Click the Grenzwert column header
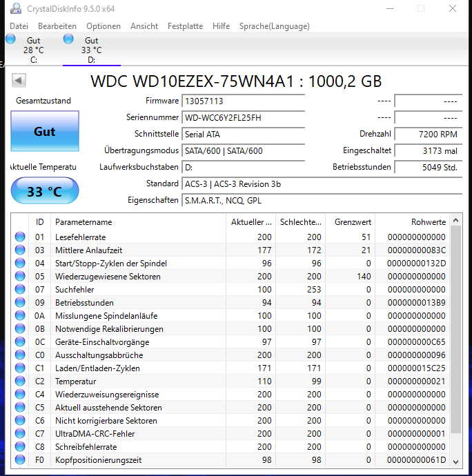 click(x=350, y=222)
